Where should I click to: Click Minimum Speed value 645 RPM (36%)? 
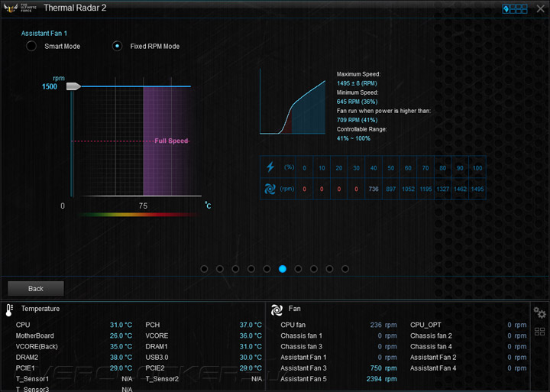click(357, 102)
